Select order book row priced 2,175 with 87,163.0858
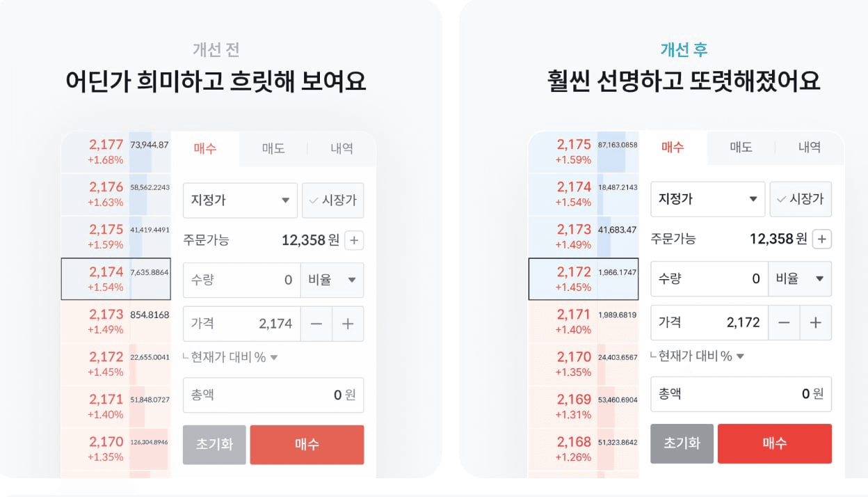 [583, 152]
